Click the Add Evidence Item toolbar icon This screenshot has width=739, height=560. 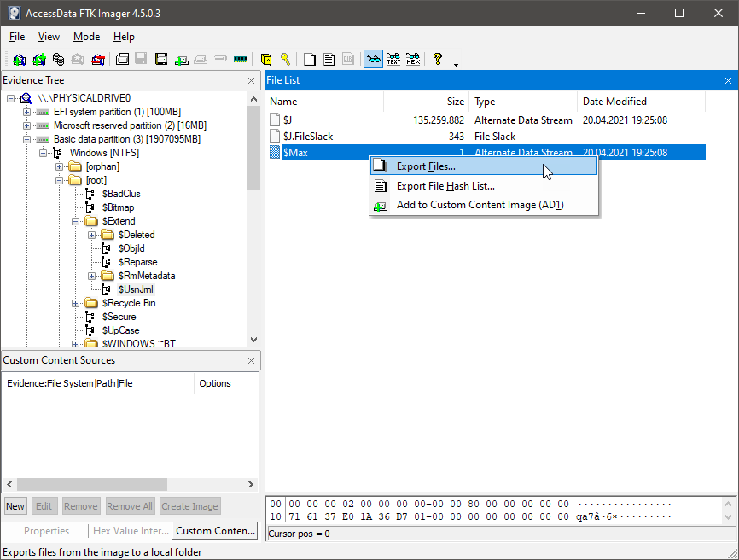(20, 60)
